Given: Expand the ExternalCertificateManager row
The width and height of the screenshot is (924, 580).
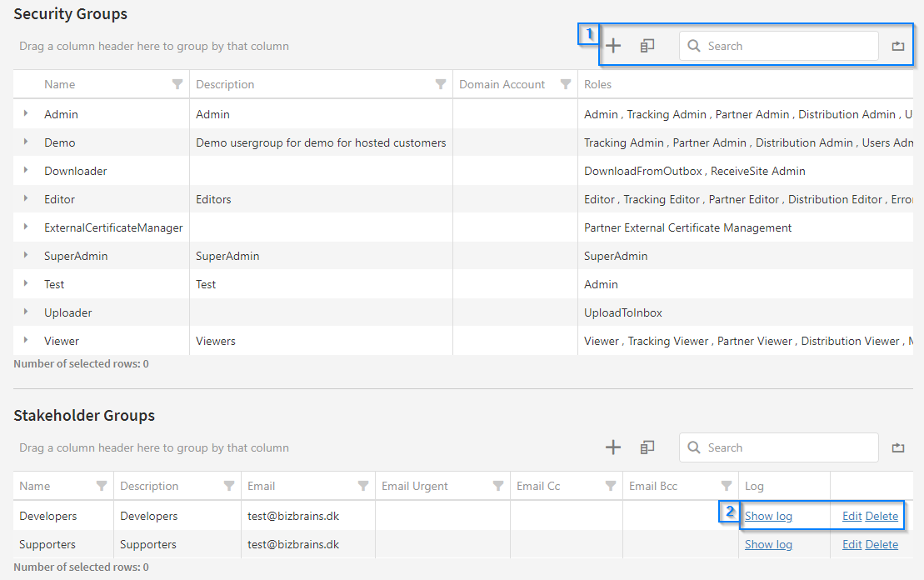Looking at the screenshot, I should (26, 227).
